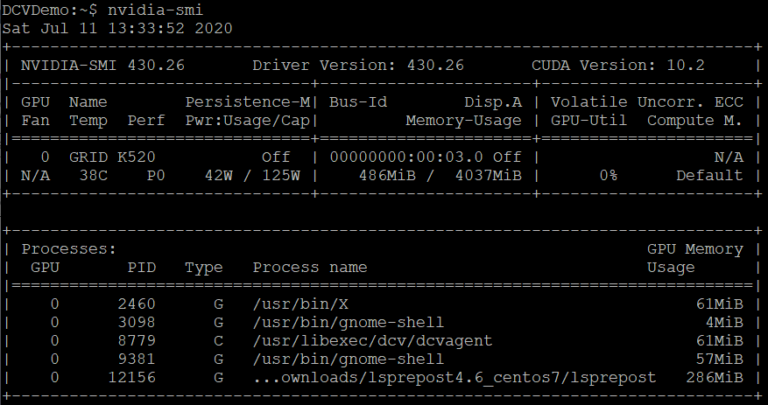Click the 42W / 125W power usage
Screen dimensions: 768x405
tap(252, 175)
